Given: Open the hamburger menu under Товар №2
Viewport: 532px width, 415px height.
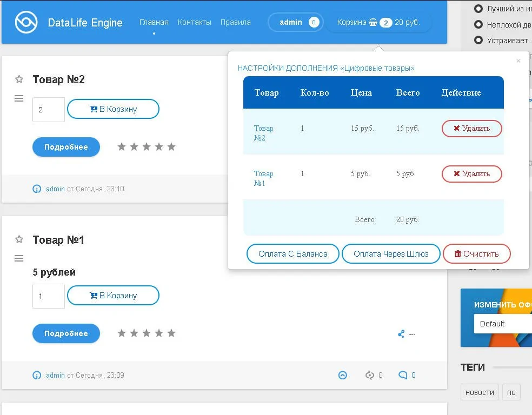Looking at the screenshot, I should [x=19, y=98].
